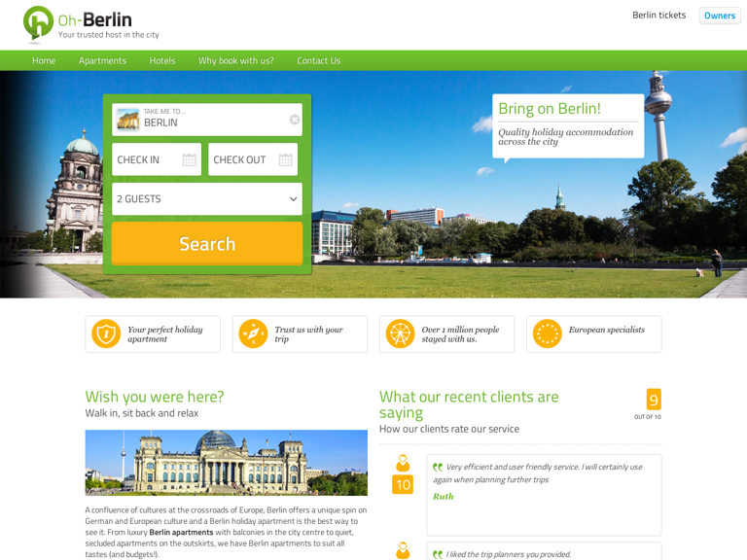Open the Contact Us page
This screenshot has width=747, height=560.
tap(319, 60)
